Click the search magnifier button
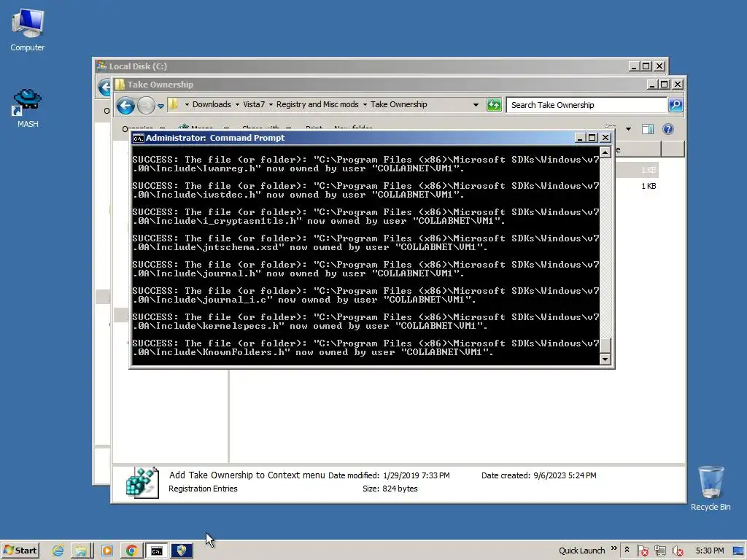The image size is (747, 560). coord(676,105)
